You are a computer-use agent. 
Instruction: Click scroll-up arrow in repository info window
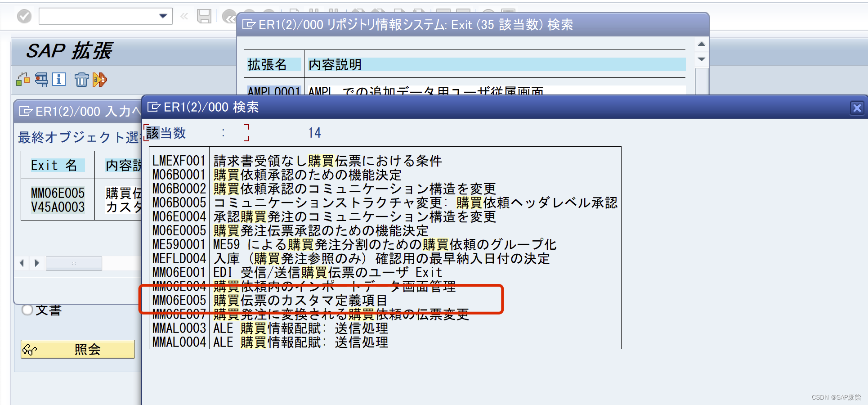pyautogui.click(x=702, y=44)
